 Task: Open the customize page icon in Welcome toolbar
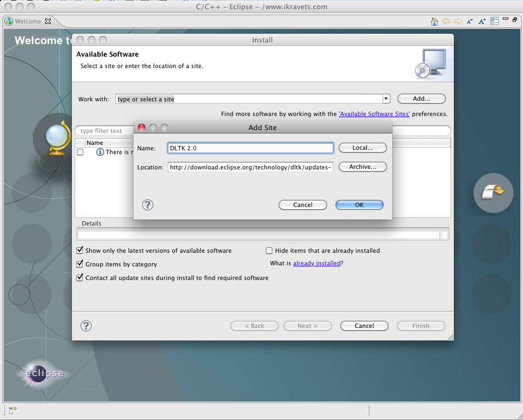[494, 21]
